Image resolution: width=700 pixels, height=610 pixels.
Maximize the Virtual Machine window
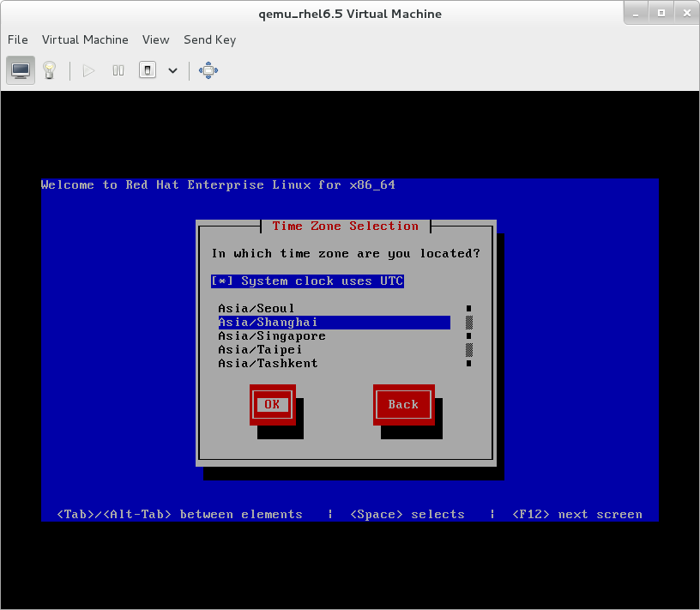661,14
